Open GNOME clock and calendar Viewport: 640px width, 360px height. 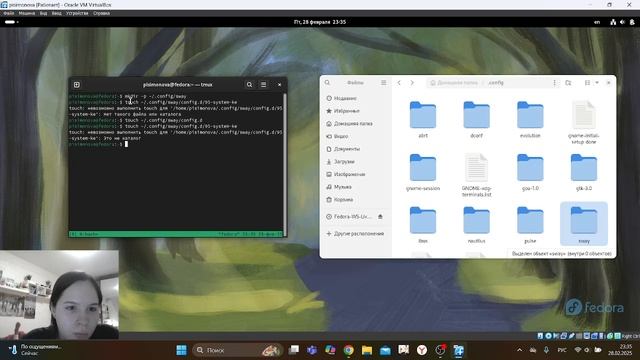click(320, 22)
